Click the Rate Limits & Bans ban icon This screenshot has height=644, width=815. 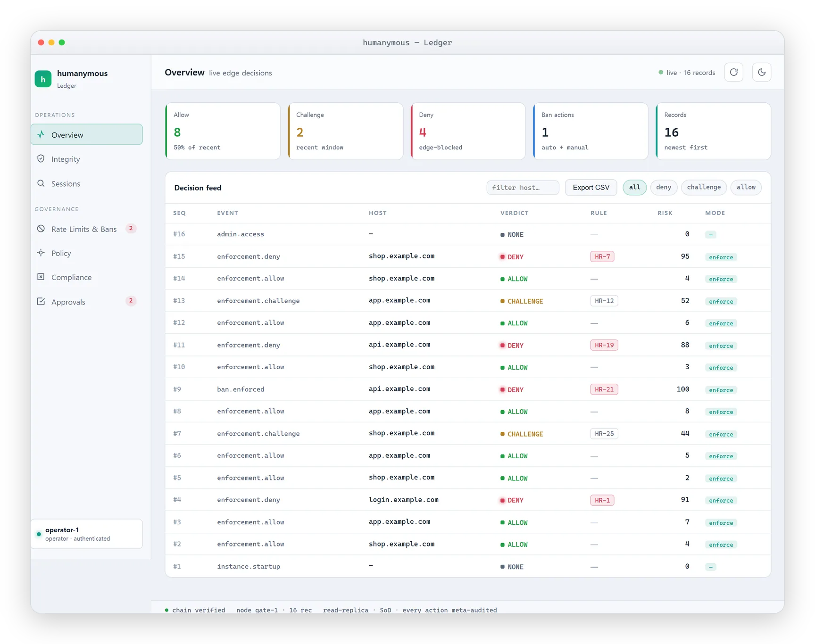tap(42, 229)
